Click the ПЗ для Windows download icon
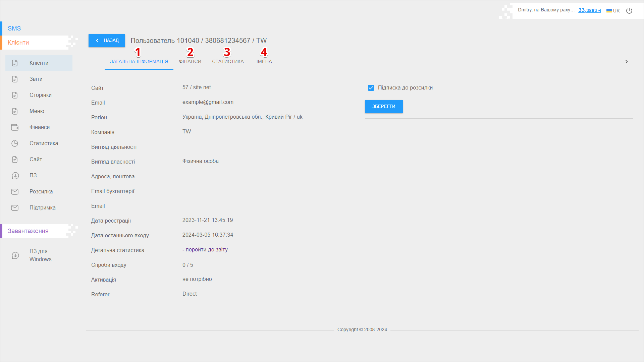Screen dimensions: 644x362 point(15,255)
